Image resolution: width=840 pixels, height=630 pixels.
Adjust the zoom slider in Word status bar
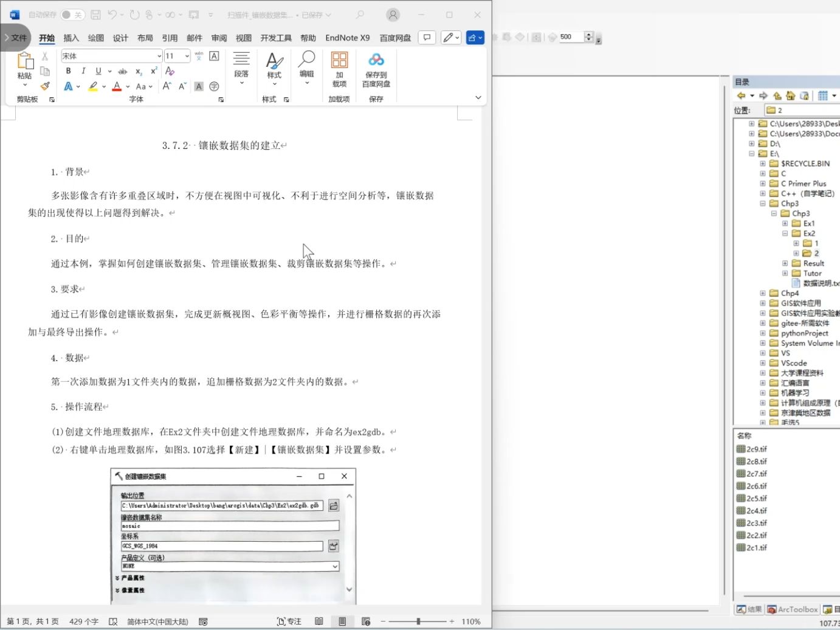[418, 621]
